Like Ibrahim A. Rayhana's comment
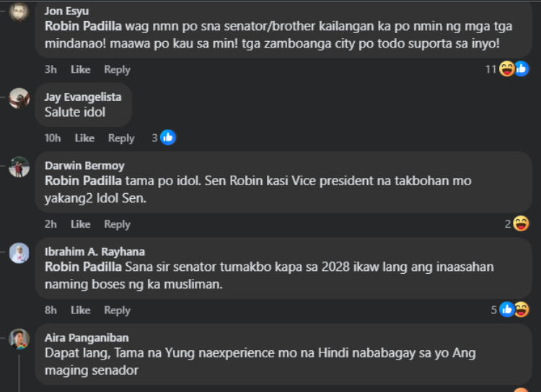This screenshot has height=392, width=541. (x=80, y=310)
